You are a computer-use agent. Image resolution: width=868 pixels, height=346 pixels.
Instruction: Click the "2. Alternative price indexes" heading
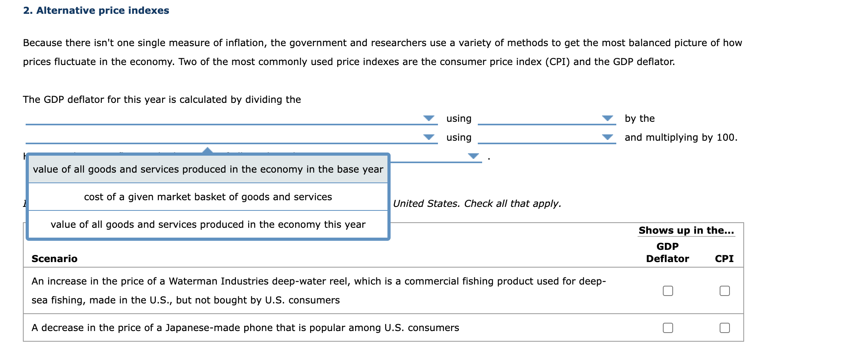96,11
